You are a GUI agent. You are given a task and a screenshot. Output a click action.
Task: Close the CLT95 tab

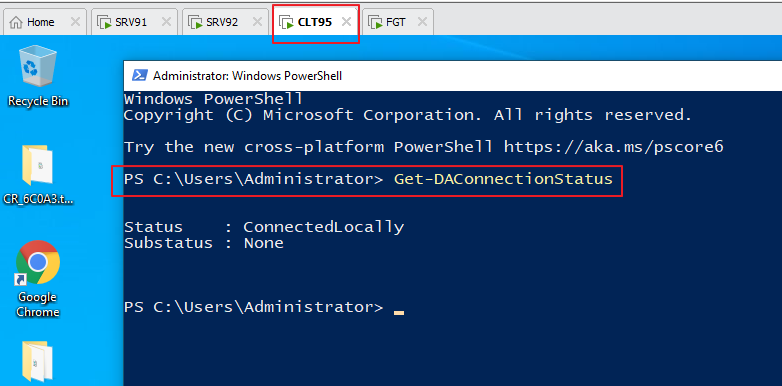point(346,22)
